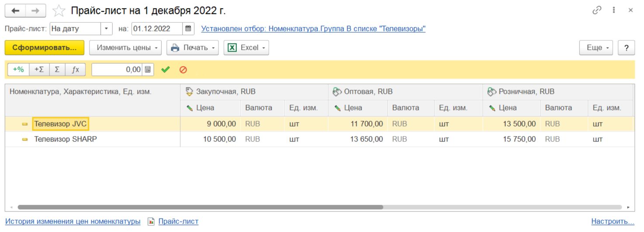Click the horizontal scrollbar of the table
Viewport: 644px width, 232px height.
point(200,208)
